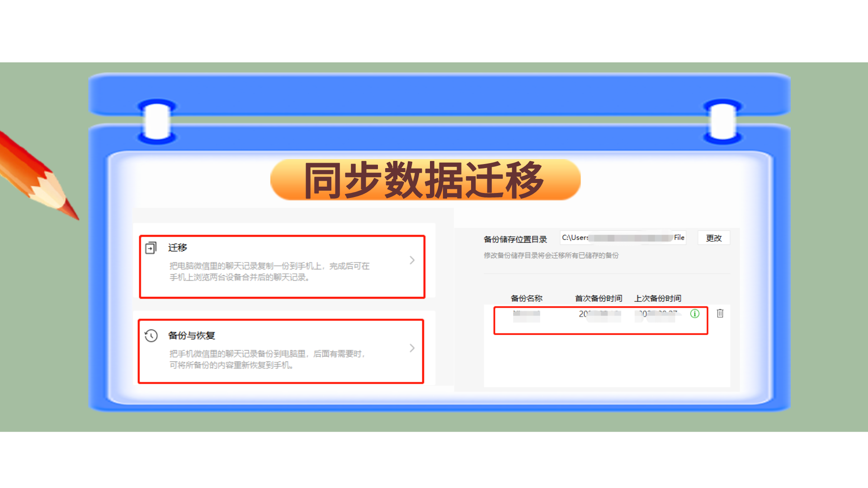868x488 pixels.
Task: Click the 把电脑微信里的聊天记录 description text
Action: coord(269,272)
